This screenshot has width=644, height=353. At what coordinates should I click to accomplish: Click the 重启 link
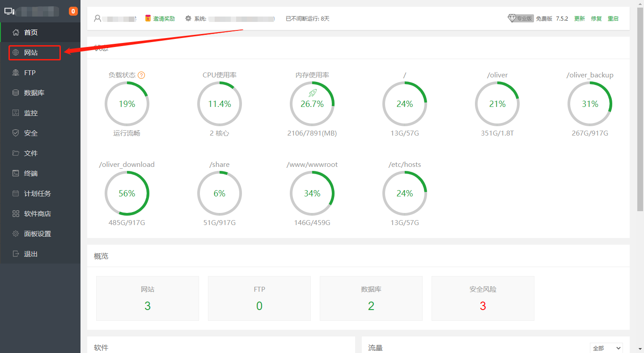coord(613,18)
